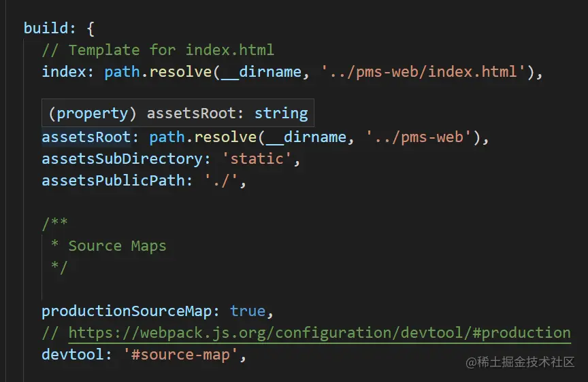Click the '../pms-web/index.html' string
The width and height of the screenshot is (588, 382).
coord(423,72)
